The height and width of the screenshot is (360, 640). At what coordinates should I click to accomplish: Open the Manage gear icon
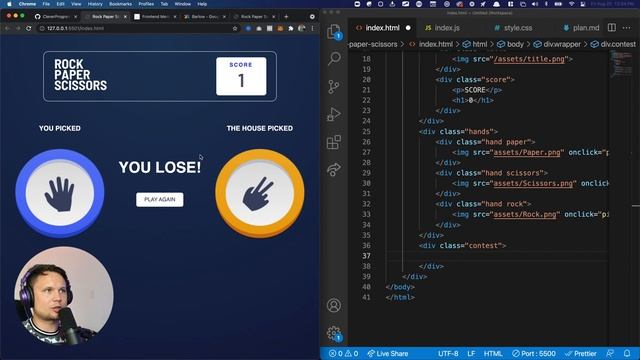tap(334, 333)
